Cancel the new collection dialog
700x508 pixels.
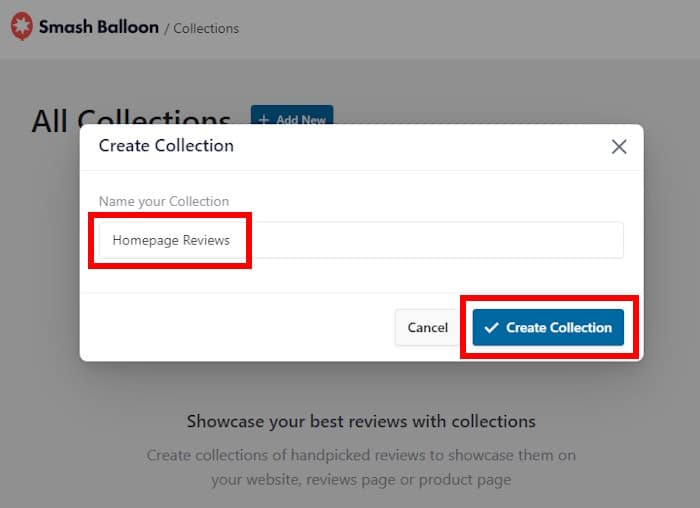[x=427, y=328]
